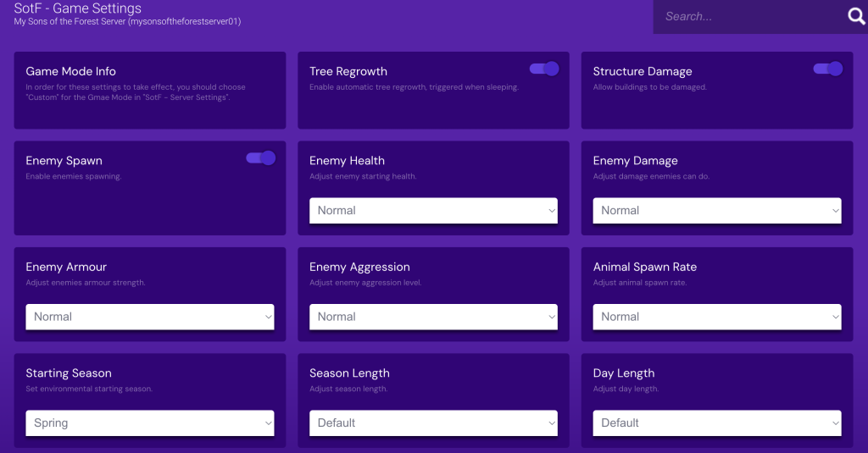This screenshot has height=453, width=868.
Task: Click the Enemy Armour heading
Action: (66, 268)
